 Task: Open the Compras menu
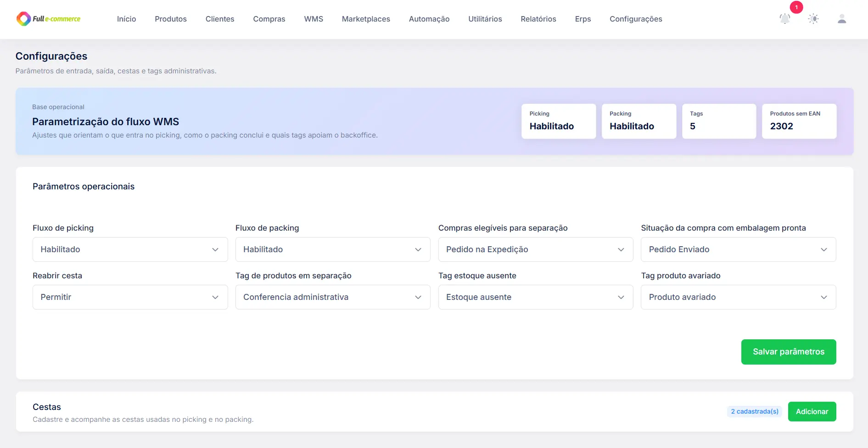point(269,19)
